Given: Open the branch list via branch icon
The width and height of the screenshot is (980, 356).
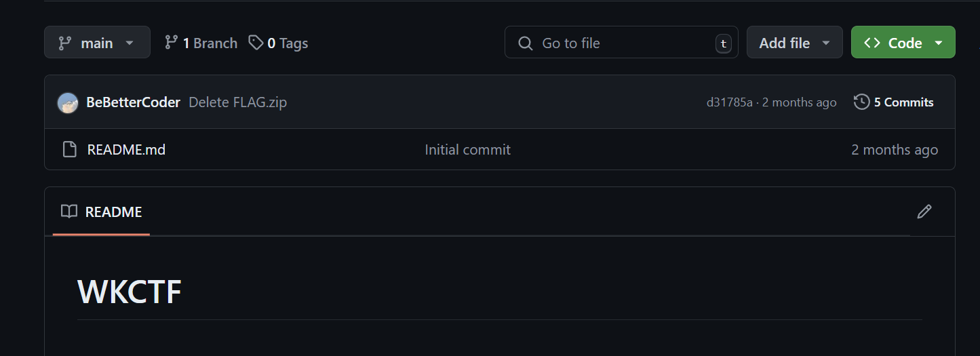Looking at the screenshot, I should pyautogui.click(x=171, y=43).
